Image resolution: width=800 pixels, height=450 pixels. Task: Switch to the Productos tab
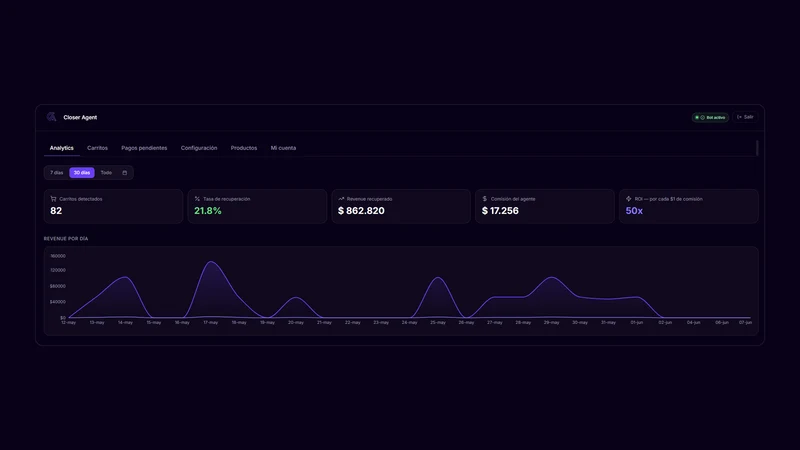[x=244, y=148]
